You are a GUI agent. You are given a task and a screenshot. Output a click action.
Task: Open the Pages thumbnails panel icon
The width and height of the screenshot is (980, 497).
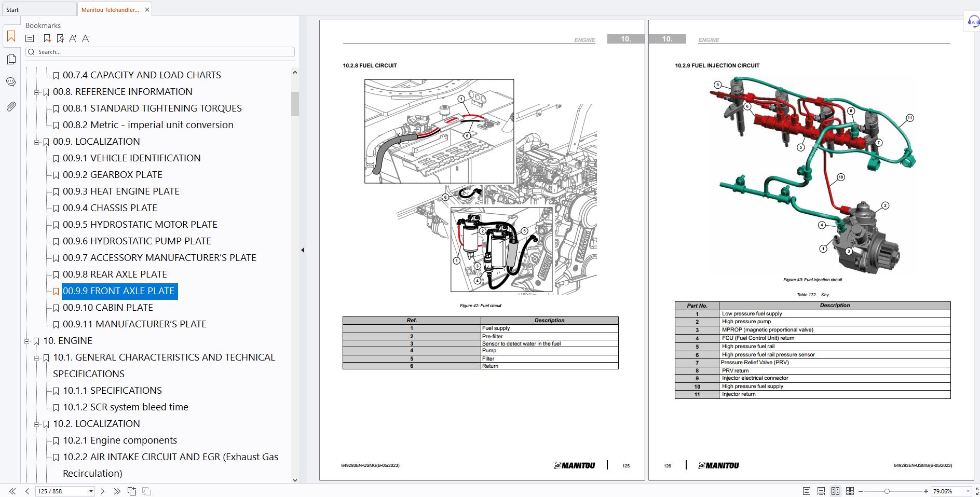11,59
